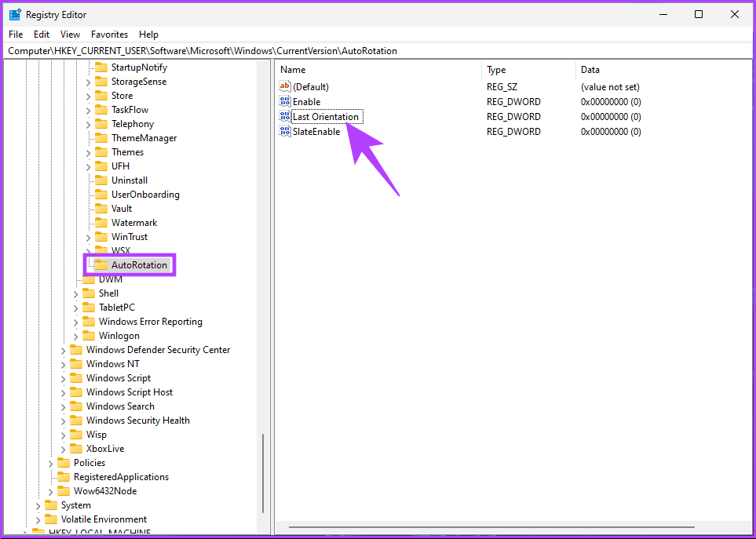Click the RegisteredApplications folder icon

pyautogui.click(x=64, y=477)
